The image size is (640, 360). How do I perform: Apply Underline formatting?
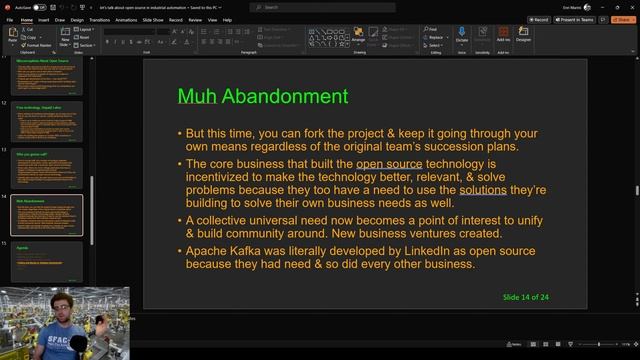coord(123,42)
